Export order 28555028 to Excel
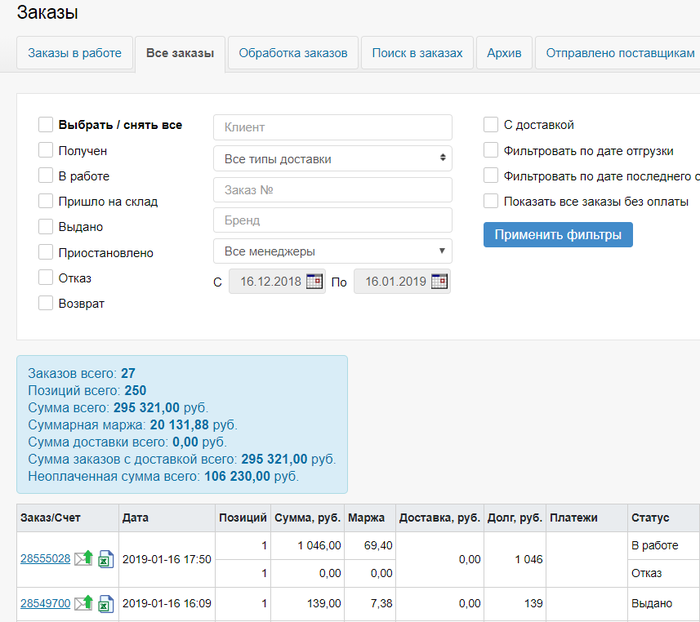 tap(106, 559)
